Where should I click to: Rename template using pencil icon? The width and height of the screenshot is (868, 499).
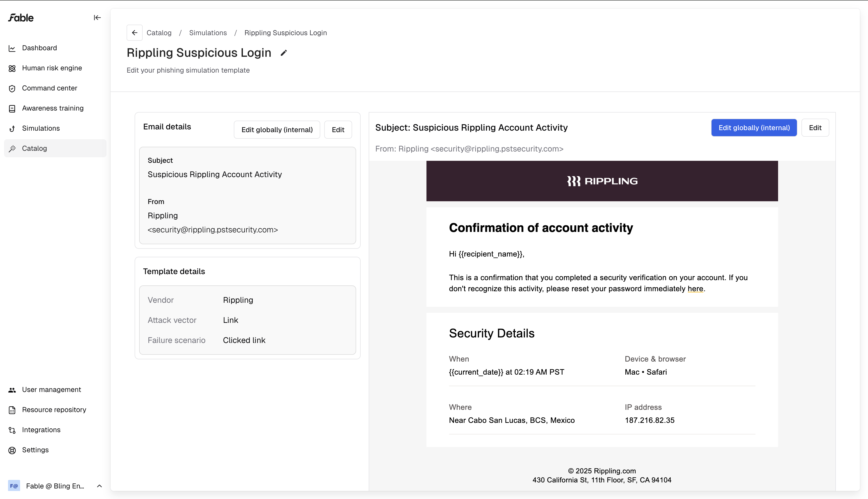tap(284, 53)
